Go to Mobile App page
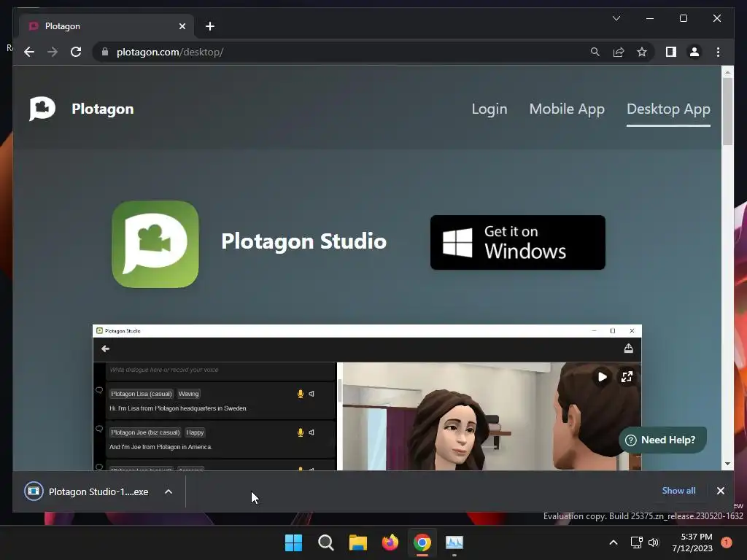 tap(567, 109)
